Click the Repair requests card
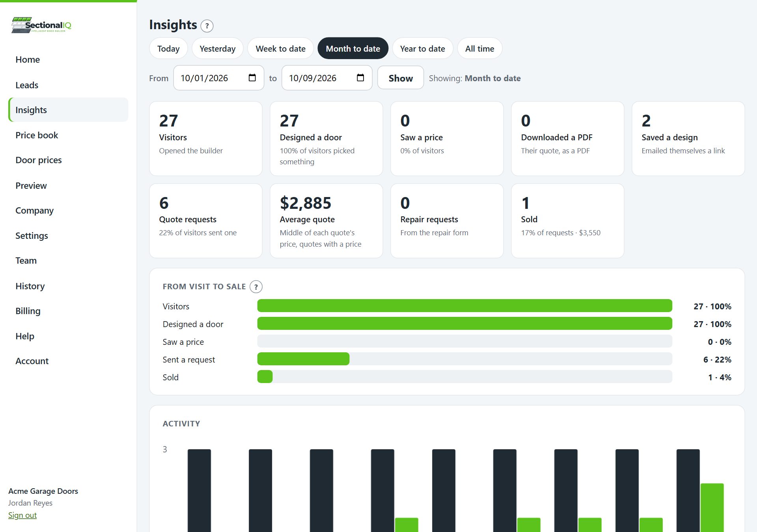The height and width of the screenshot is (532, 757). click(447, 221)
